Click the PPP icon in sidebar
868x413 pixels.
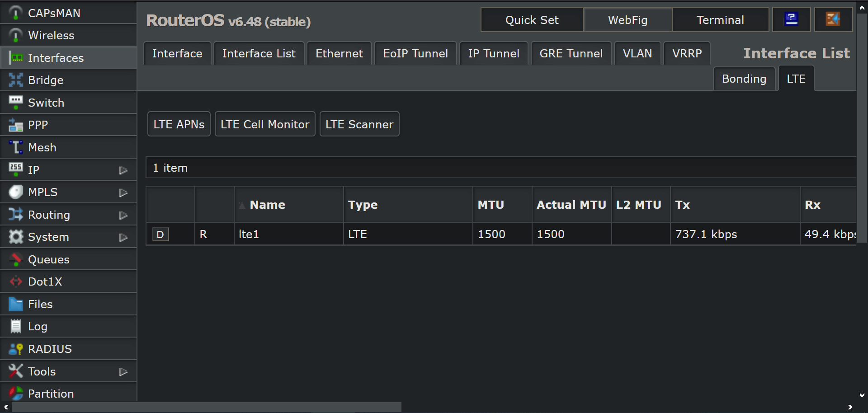[x=15, y=125]
